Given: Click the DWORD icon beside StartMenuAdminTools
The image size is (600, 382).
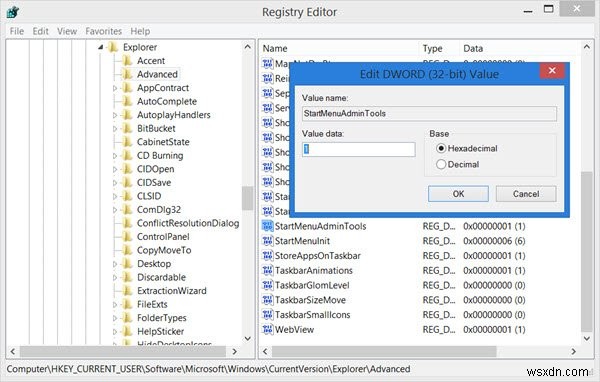Looking at the screenshot, I should click(x=267, y=226).
